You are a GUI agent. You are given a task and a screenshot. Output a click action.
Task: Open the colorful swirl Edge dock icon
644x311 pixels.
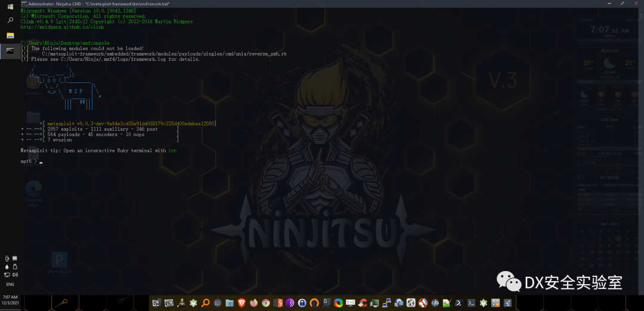coord(338,303)
